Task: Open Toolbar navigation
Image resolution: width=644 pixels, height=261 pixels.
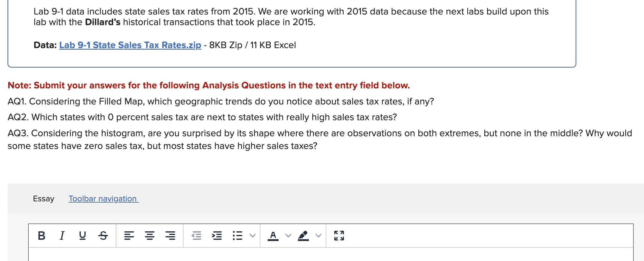Action: coord(103,199)
